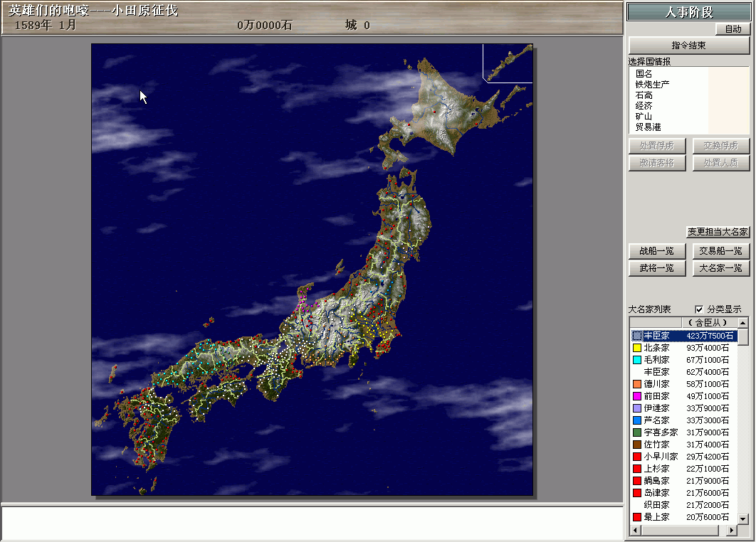Image resolution: width=756 pixels, height=542 pixels.
Task: Click the brown swatch beside 佐竹家
Action: pyautogui.click(x=637, y=445)
